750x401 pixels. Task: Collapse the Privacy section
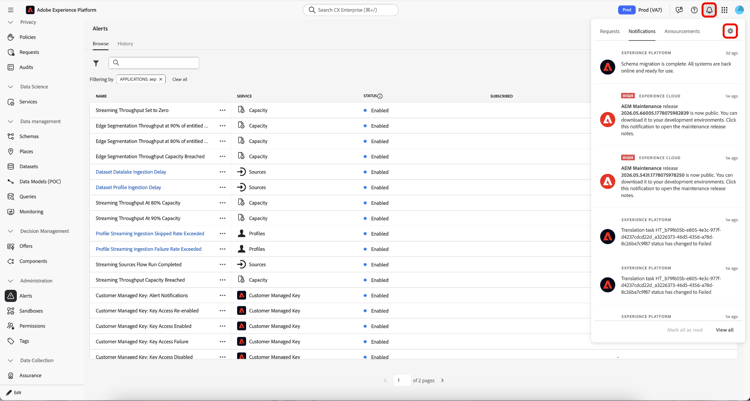[11, 22]
